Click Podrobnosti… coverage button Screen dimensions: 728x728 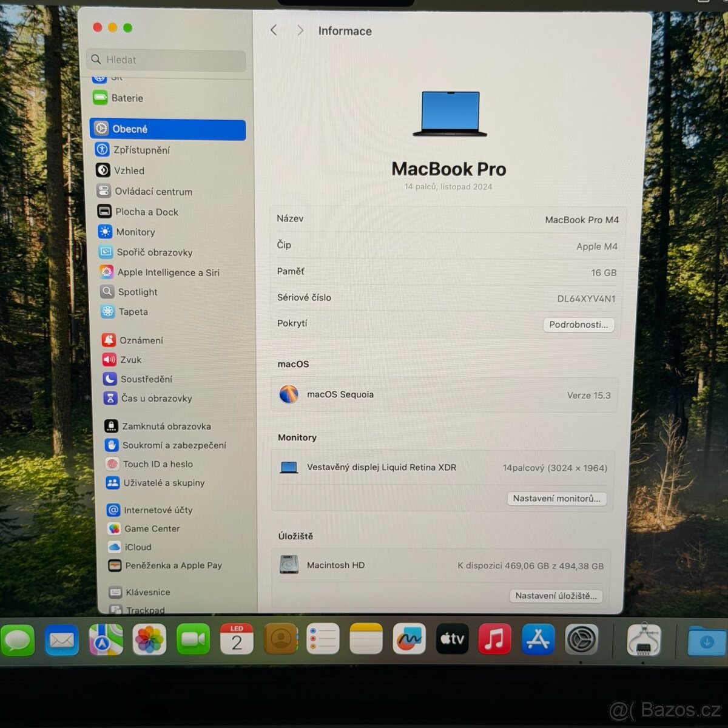coord(578,325)
